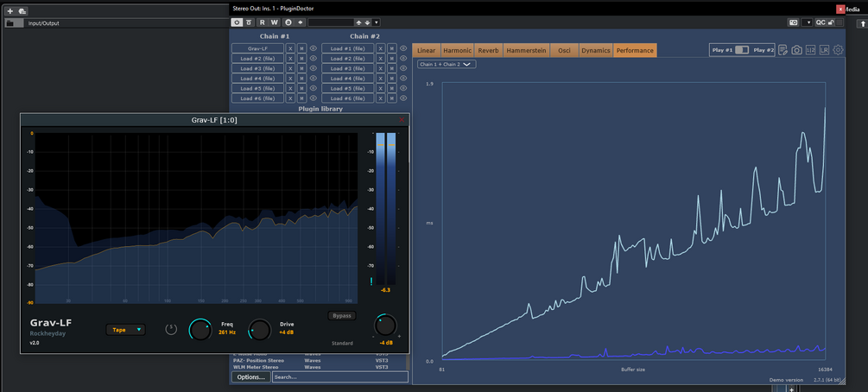Toggle eye for Chain #2 Load #1 slot
This screenshot has height=392, width=868.
pos(403,48)
